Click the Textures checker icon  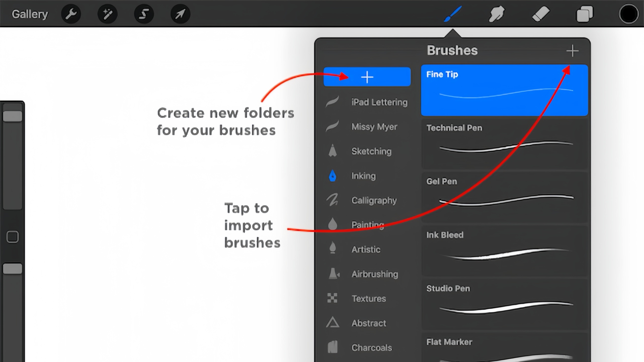click(x=332, y=298)
